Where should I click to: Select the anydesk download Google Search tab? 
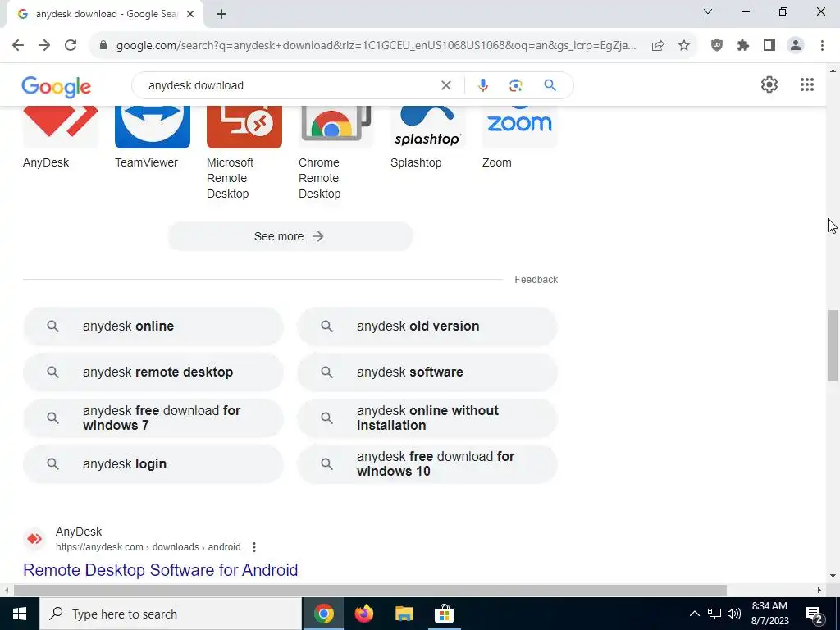104,14
